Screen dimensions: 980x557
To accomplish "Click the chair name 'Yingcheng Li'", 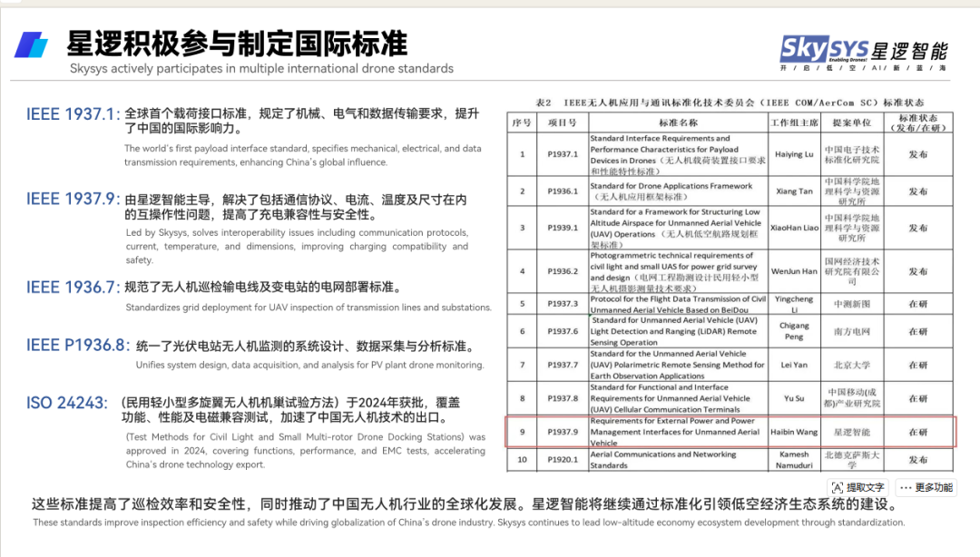I will (x=794, y=305).
